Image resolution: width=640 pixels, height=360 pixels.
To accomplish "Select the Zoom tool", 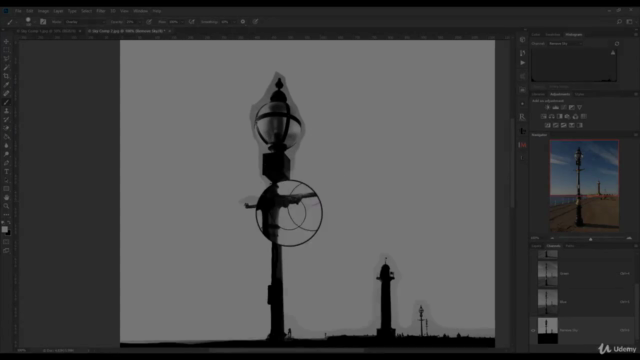I will tap(6, 206).
